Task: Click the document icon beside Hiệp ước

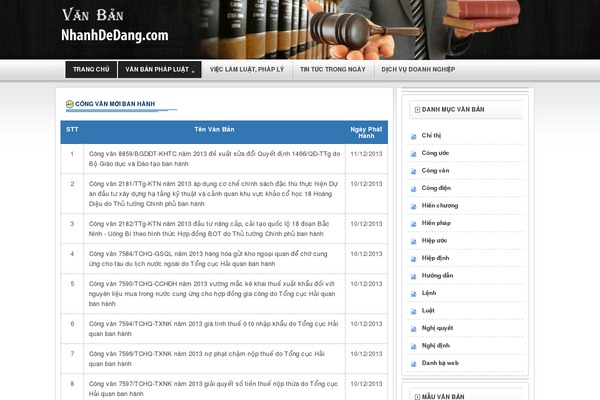Action: point(413,242)
